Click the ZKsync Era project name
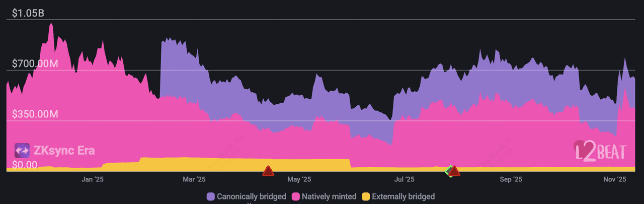Image resolution: width=644 pixels, height=204 pixels. (x=64, y=151)
